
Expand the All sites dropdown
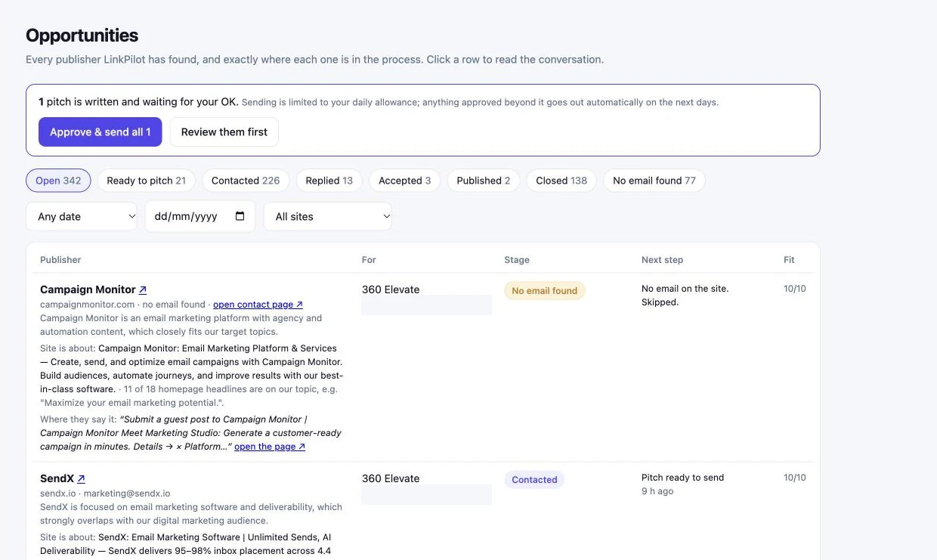click(x=328, y=216)
